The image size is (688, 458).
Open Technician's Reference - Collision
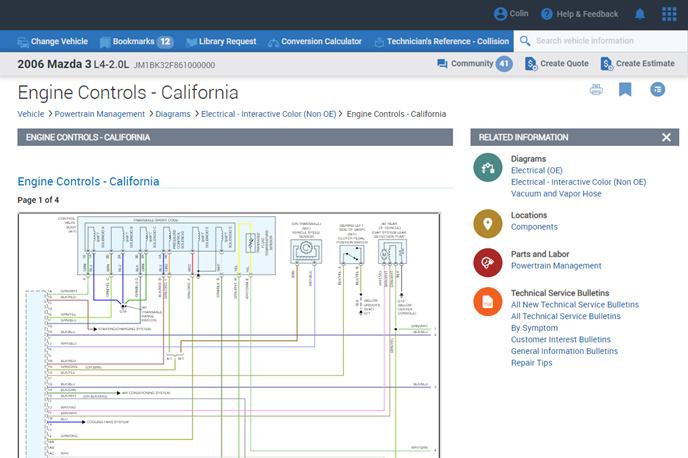coord(441,41)
